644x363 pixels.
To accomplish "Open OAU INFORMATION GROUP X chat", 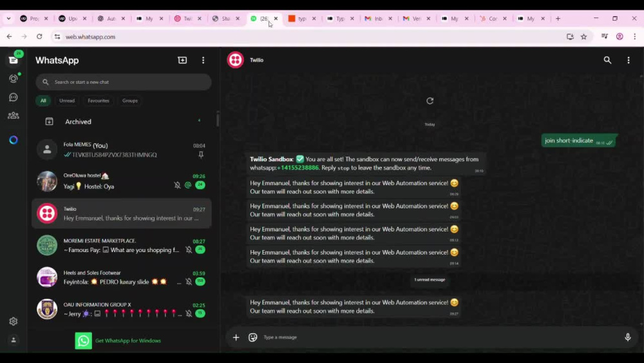I will pyautogui.click(x=122, y=309).
